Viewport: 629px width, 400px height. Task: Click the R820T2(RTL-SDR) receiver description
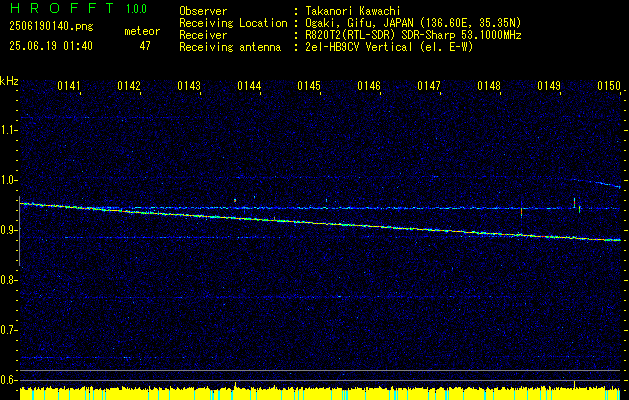(x=413, y=35)
